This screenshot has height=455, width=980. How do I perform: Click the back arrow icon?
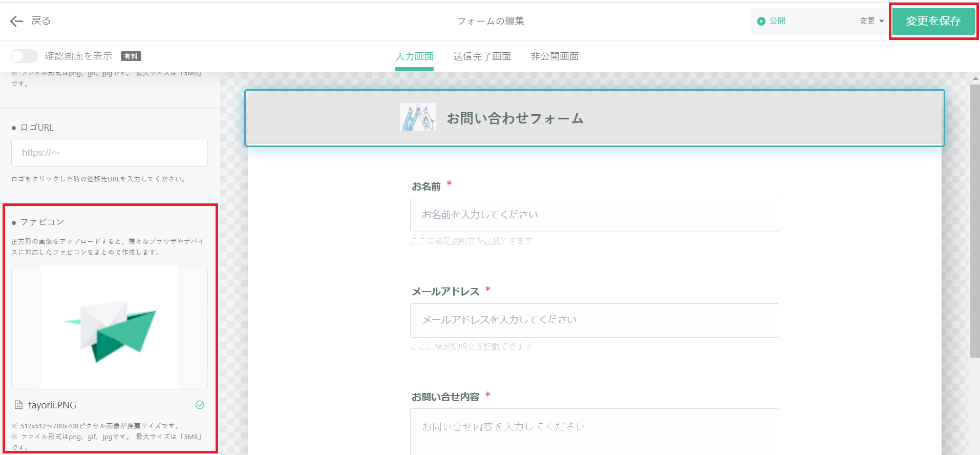(x=16, y=21)
